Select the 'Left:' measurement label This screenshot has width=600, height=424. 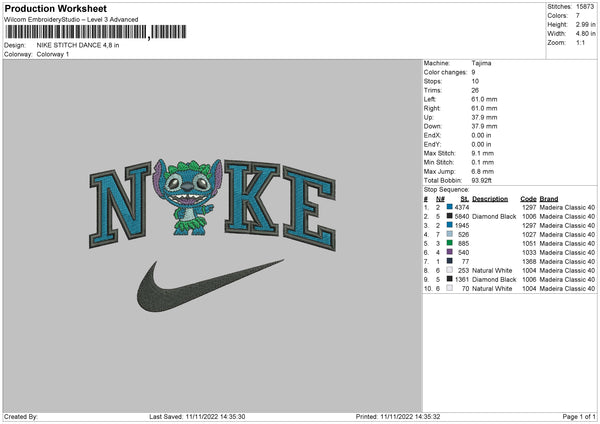pyautogui.click(x=430, y=99)
